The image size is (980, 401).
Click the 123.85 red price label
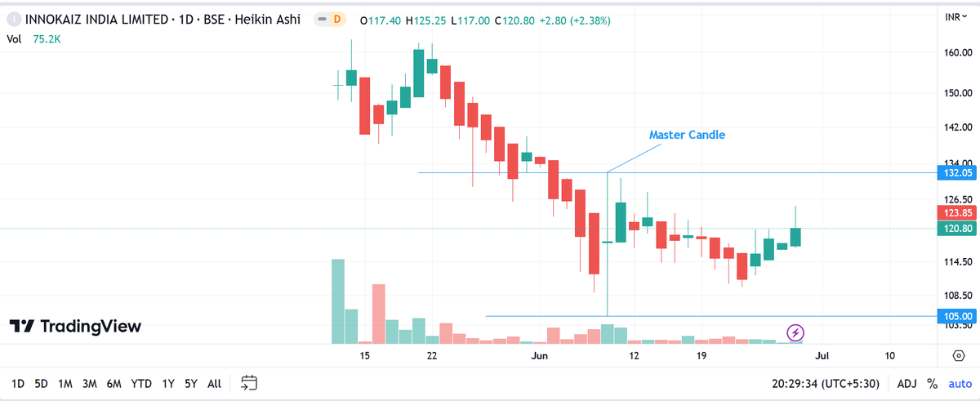[955, 212]
